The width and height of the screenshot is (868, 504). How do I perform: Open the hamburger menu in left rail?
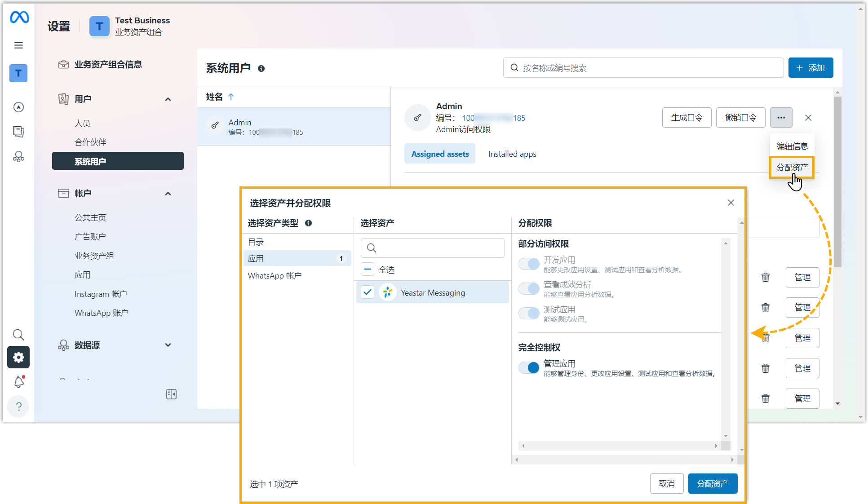[x=18, y=45]
